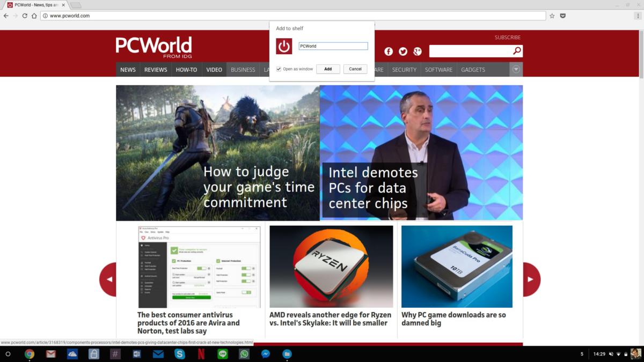Open the HOW-TO menu item

click(x=187, y=70)
